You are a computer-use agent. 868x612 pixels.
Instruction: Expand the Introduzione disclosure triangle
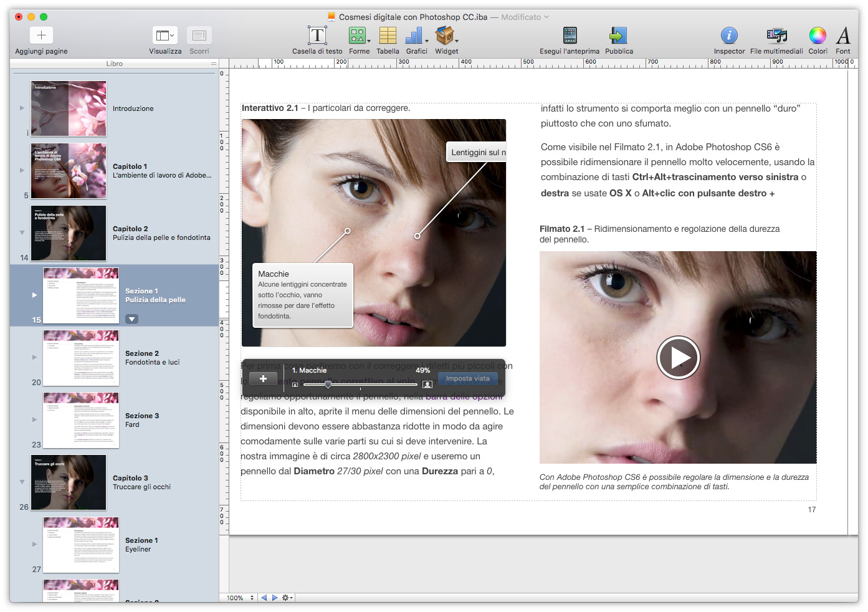pyautogui.click(x=22, y=108)
